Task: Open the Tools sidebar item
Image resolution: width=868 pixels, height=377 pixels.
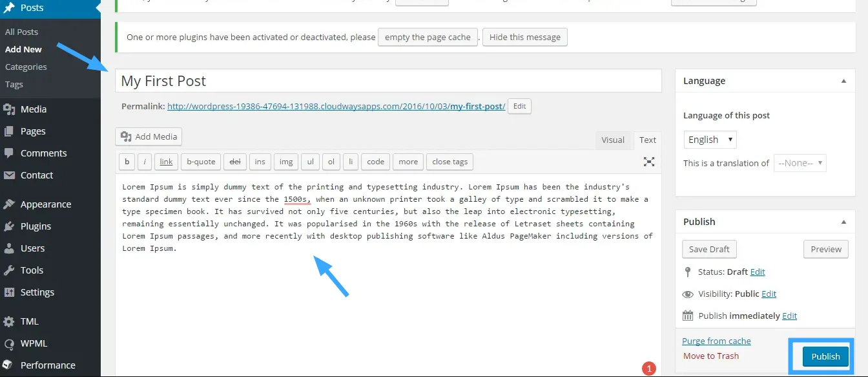Action: [32, 270]
